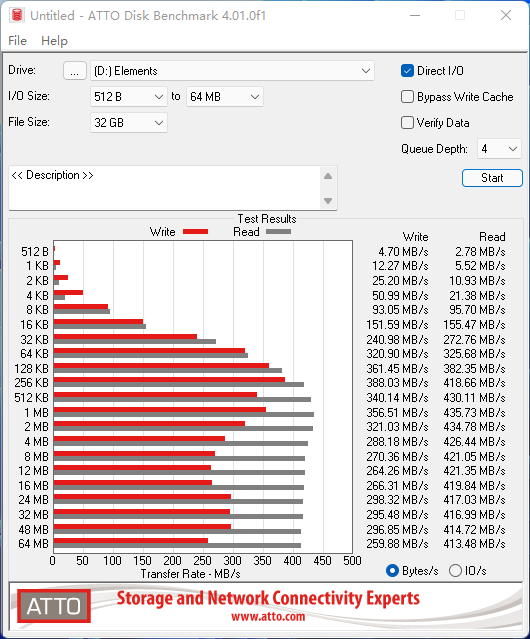Click the 512 KB write value 340.14 MB/s
Viewport: 530px width, 639px height.
pyautogui.click(x=397, y=397)
